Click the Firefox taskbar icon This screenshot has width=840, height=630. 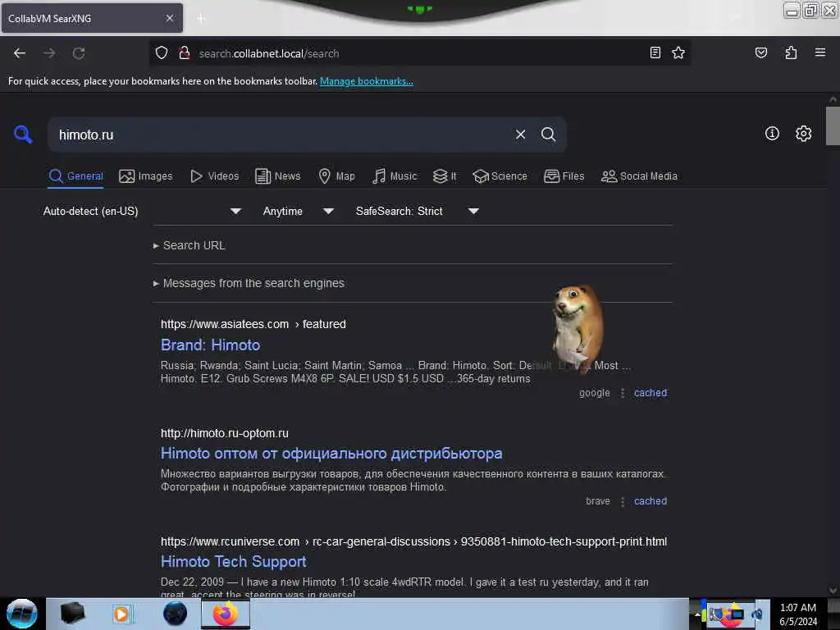(226, 614)
